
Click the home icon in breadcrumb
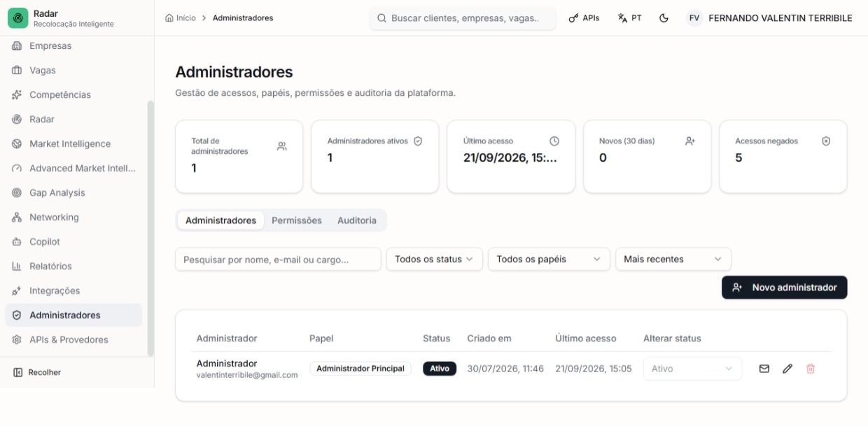click(x=169, y=18)
